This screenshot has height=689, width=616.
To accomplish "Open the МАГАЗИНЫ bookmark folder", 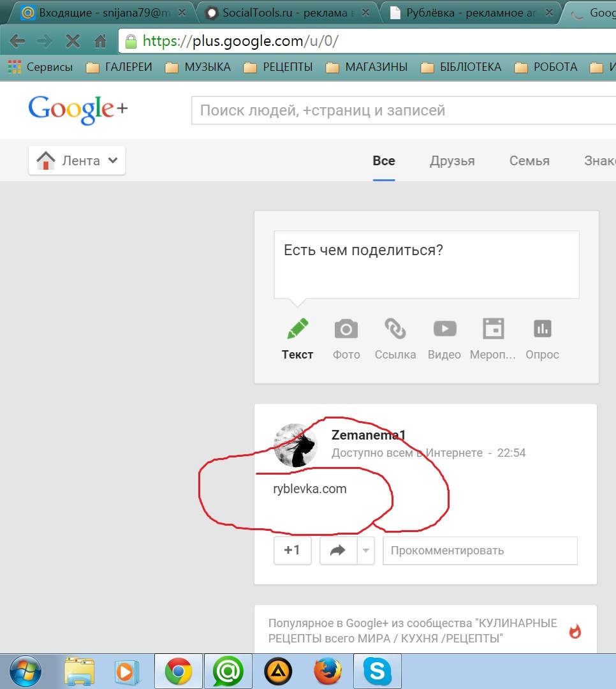I will (x=367, y=67).
